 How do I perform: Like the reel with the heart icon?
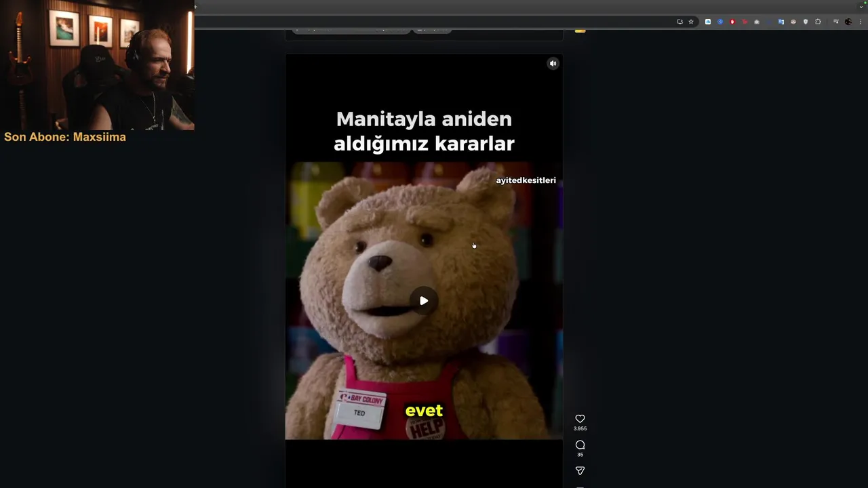coord(580,419)
